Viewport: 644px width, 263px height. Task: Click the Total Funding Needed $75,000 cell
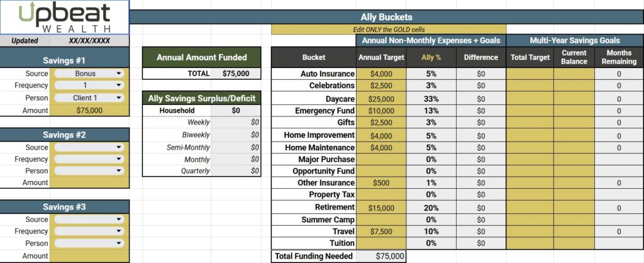click(x=381, y=256)
